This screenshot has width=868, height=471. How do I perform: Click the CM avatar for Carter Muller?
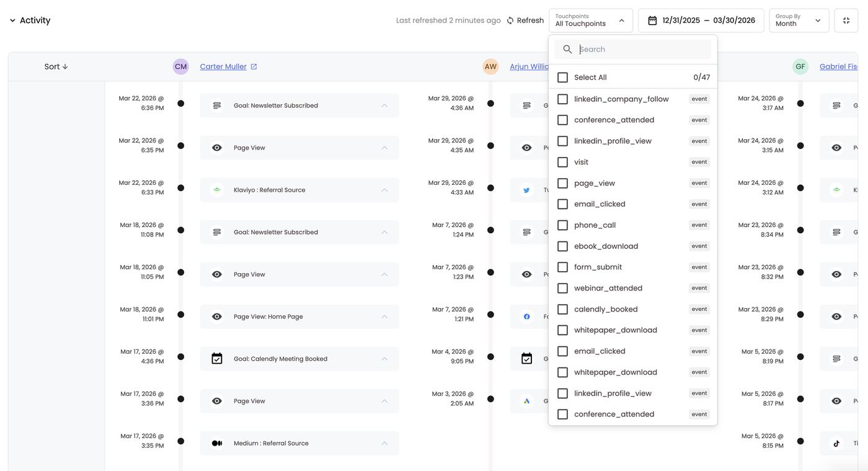click(x=181, y=66)
